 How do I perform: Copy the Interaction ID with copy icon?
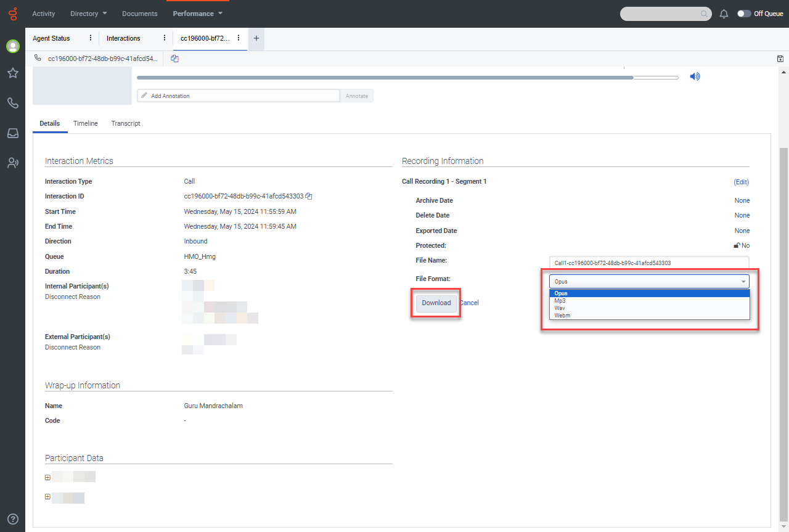[x=309, y=197]
